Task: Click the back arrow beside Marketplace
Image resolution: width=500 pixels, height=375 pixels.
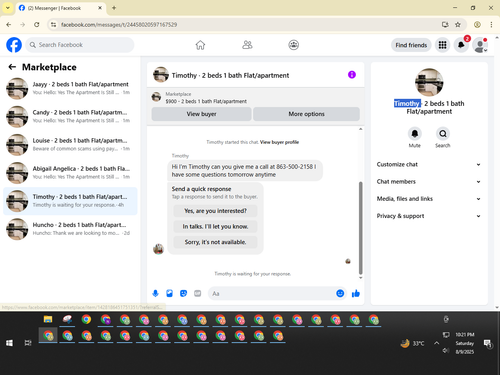Action: click(x=12, y=67)
